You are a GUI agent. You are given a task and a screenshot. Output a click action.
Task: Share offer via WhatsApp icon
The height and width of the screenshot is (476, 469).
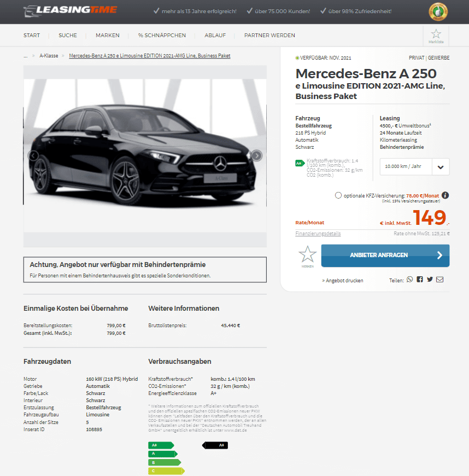pyautogui.click(x=410, y=279)
